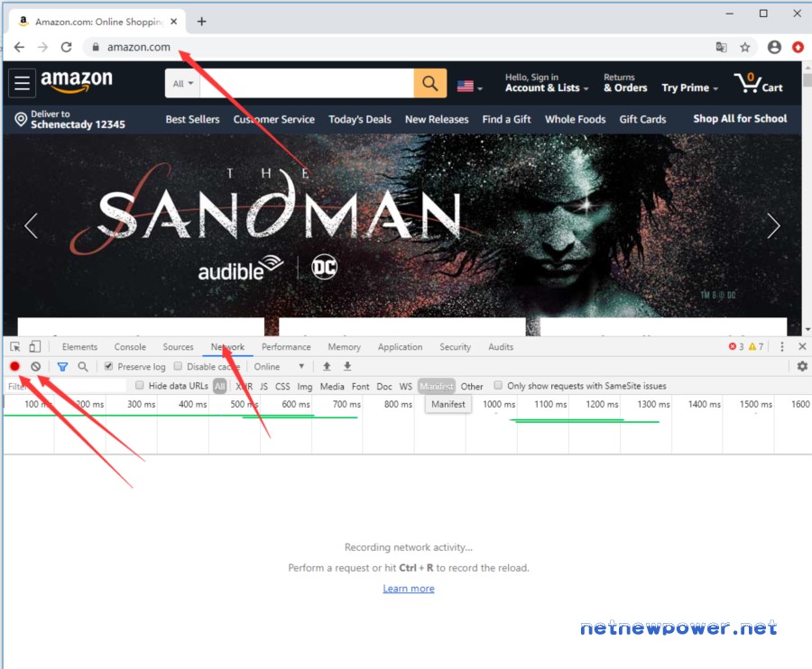Click the browser back arrow

pyautogui.click(x=19, y=47)
